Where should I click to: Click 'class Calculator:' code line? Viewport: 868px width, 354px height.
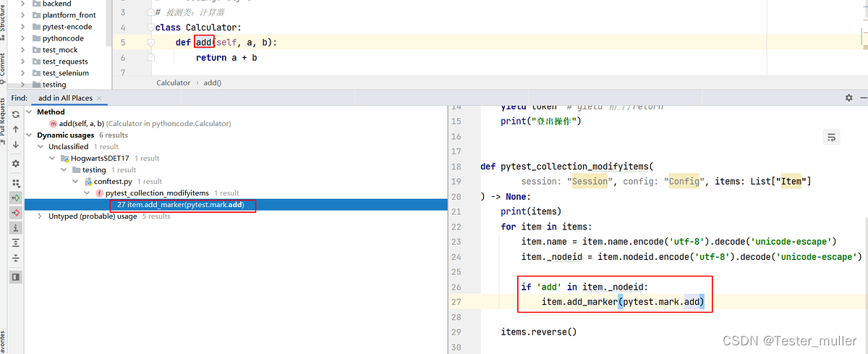[x=198, y=28]
